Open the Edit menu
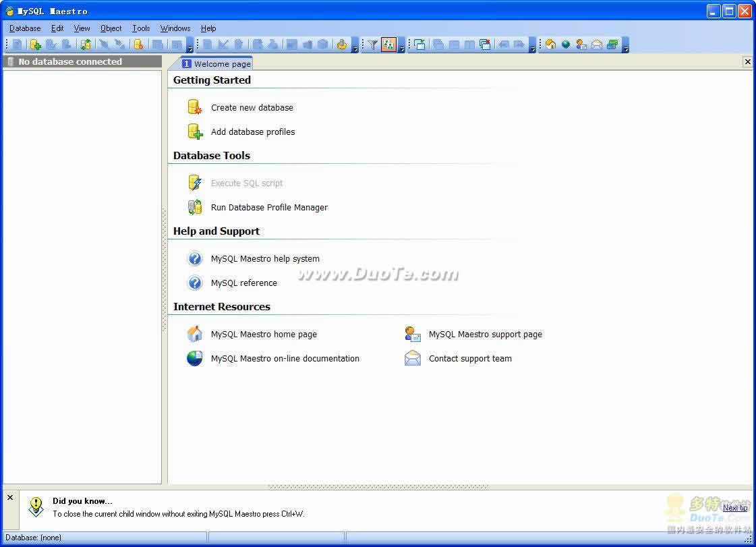 coord(57,28)
